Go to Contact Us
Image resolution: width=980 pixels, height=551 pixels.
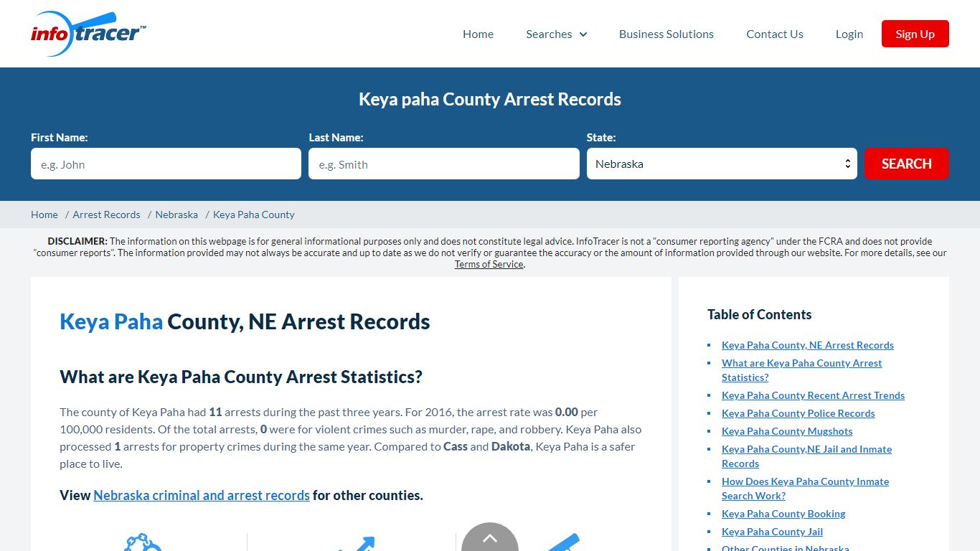pos(775,34)
